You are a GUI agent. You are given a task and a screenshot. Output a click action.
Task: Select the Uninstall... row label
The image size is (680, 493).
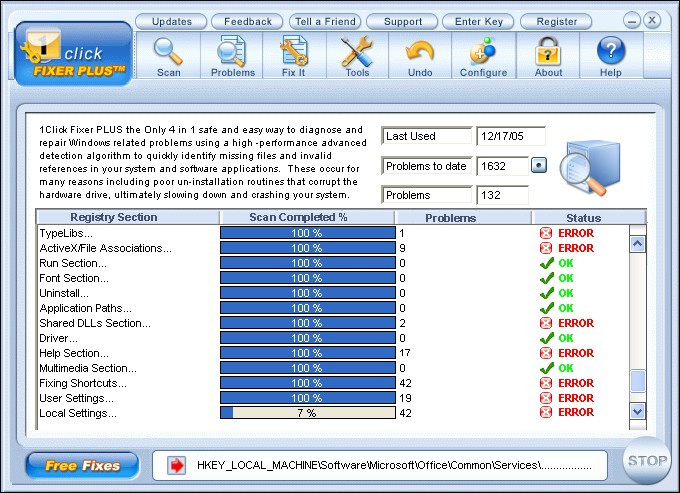64,293
